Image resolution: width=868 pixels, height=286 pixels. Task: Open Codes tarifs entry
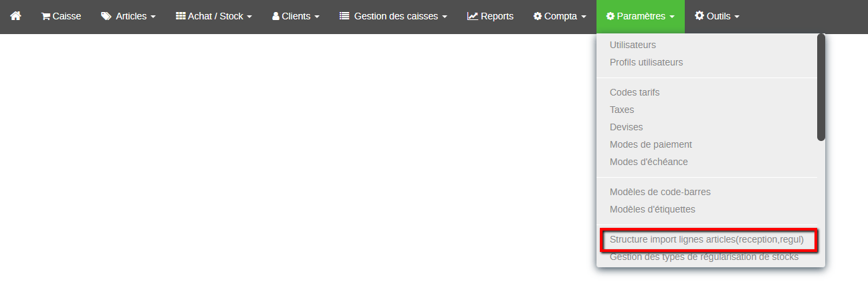pyautogui.click(x=635, y=92)
